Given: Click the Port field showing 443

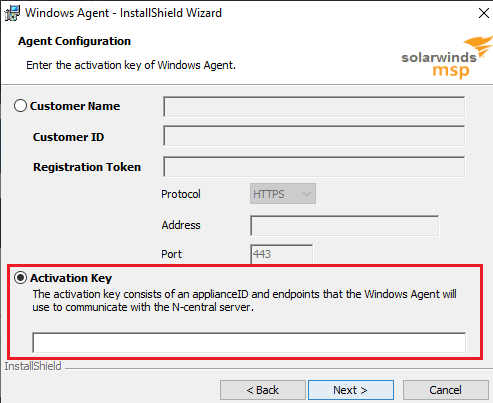Looking at the screenshot, I should click(281, 254).
